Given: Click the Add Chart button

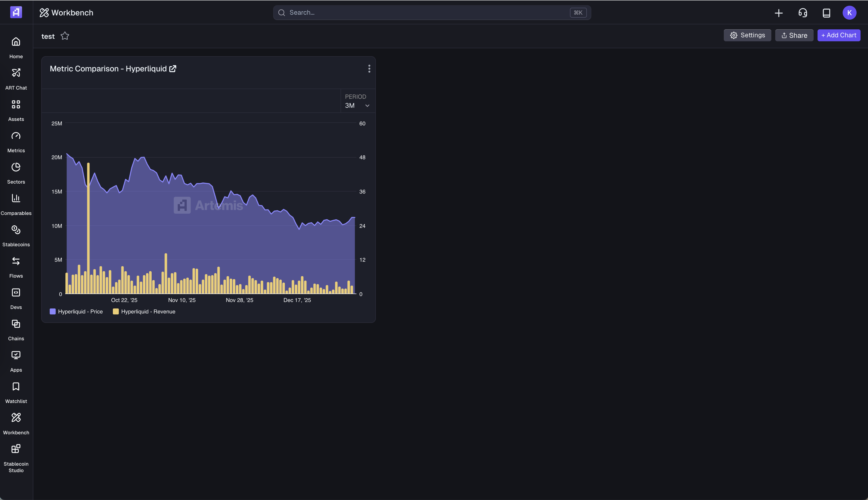Looking at the screenshot, I should point(838,35).
